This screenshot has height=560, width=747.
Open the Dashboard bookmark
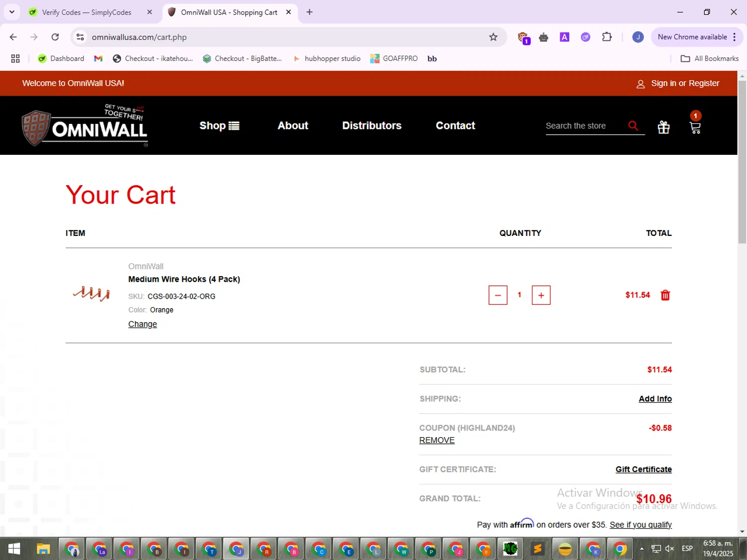pos(61,59)
